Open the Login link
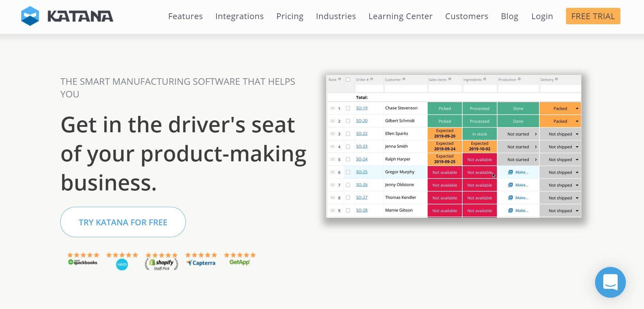The width and height of the screenshot is (644, 309). (542, 16)
